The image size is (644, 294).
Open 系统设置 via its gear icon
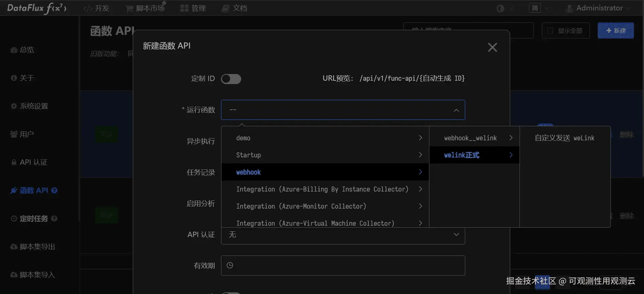pyautogui.click(x=14, y=106)
